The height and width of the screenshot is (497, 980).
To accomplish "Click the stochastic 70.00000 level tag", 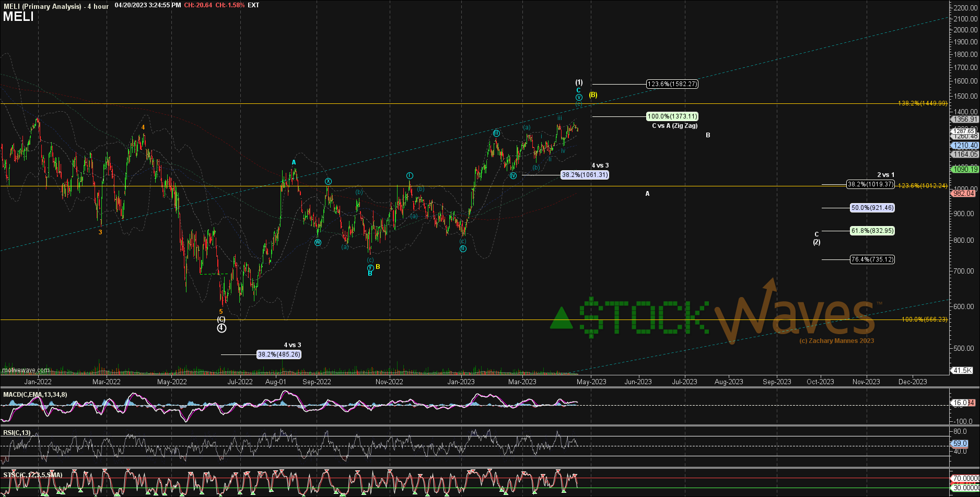I will (x=965, y=478).
